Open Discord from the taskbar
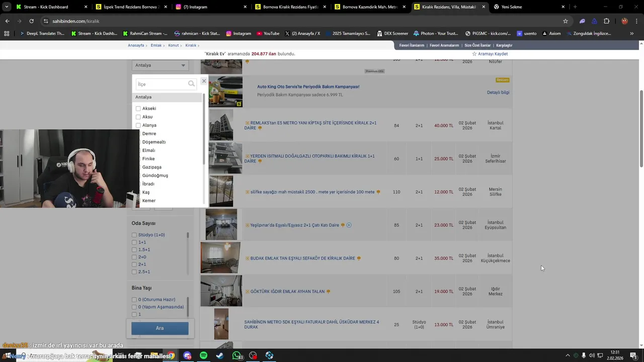Screen dimensions: 644x362 (187, 355)
